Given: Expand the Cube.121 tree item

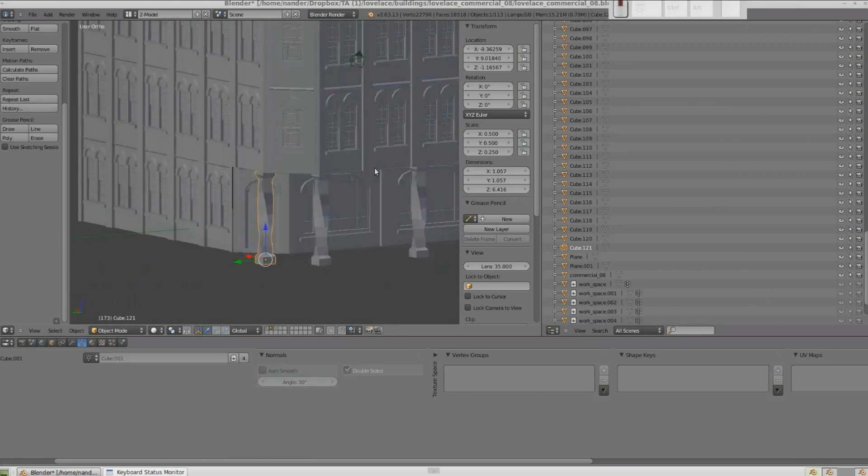Looking at the screenshot, I should 555,248.
